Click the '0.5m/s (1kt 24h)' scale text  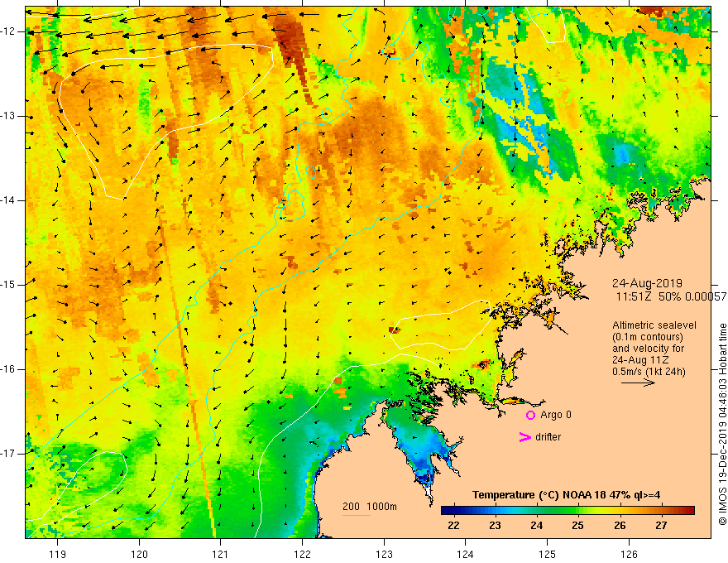pyautogui.click(x=649, y=372)
